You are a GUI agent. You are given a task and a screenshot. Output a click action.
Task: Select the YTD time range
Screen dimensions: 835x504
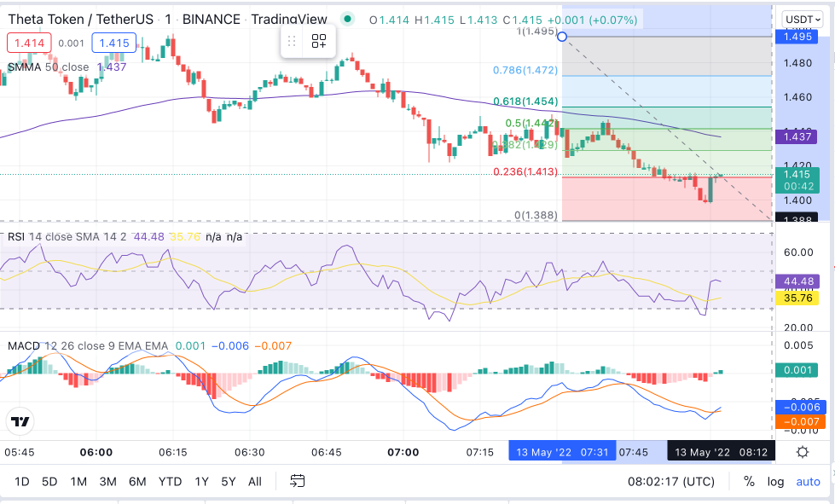170,482
